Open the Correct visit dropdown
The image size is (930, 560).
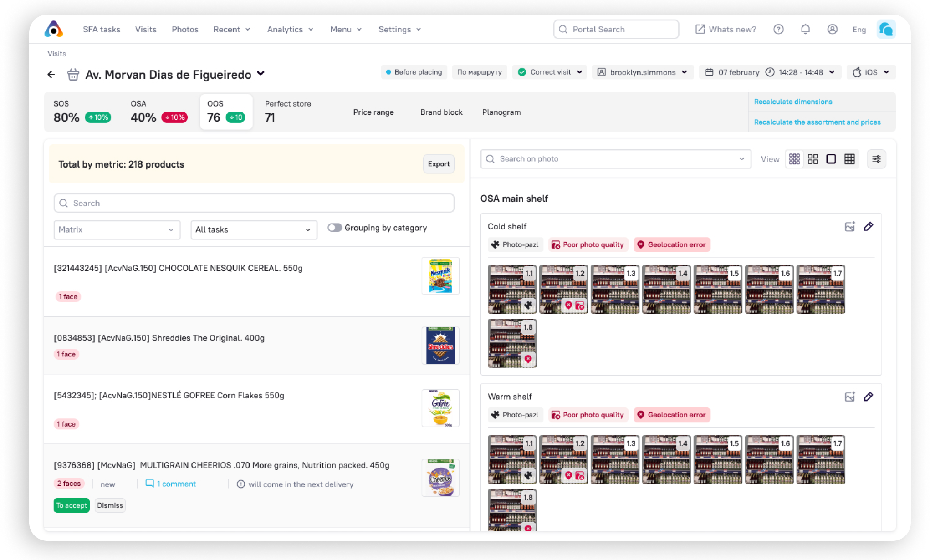pos(550,72)
